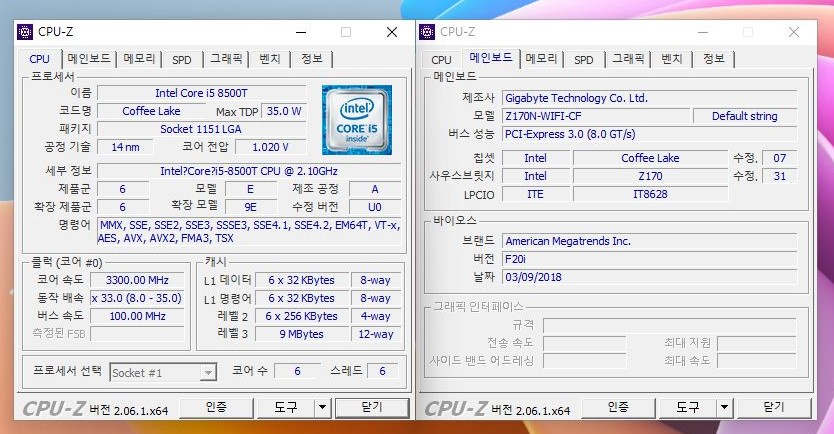Open 벤치 tab in left window
Viewport: 834px width, 434px height.
pyautogui.click(x=270, y=59)
